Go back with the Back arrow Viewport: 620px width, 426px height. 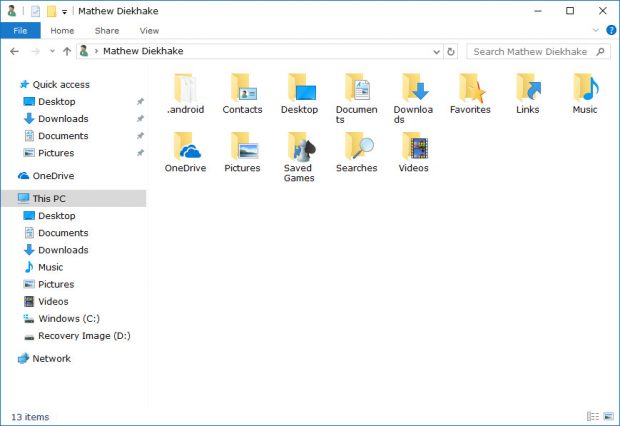pyautogui.click(x=15, y=51)
